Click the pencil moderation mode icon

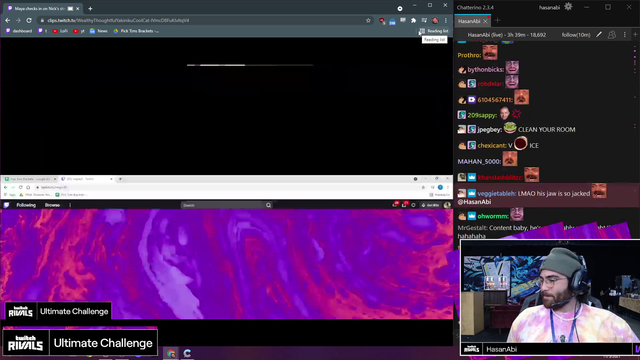coord(599,35)
